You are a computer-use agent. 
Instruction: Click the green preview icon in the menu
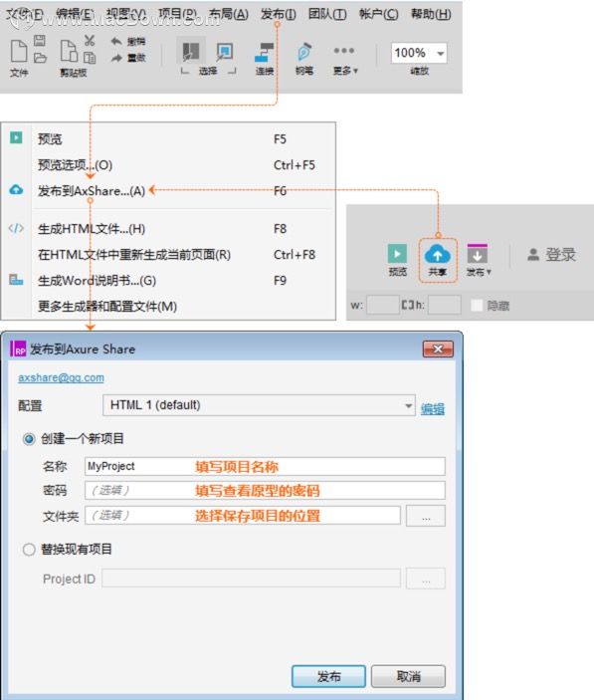coord(16,137)
